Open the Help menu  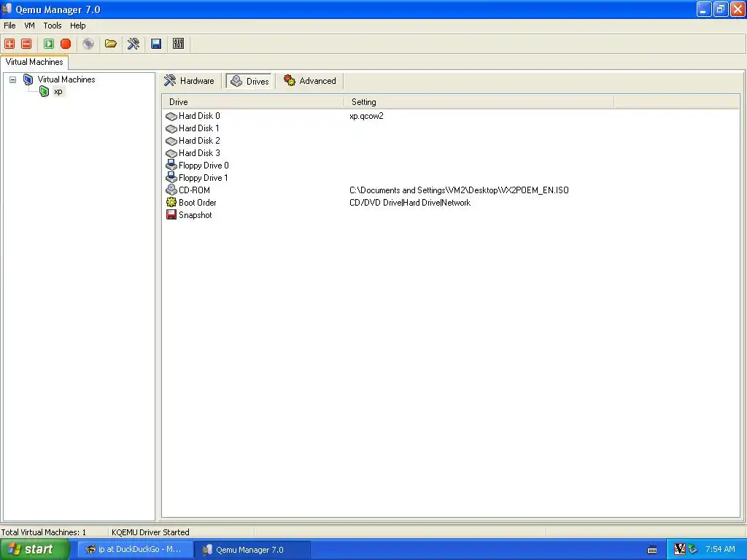pyautogui.click(x=77, y=26)
